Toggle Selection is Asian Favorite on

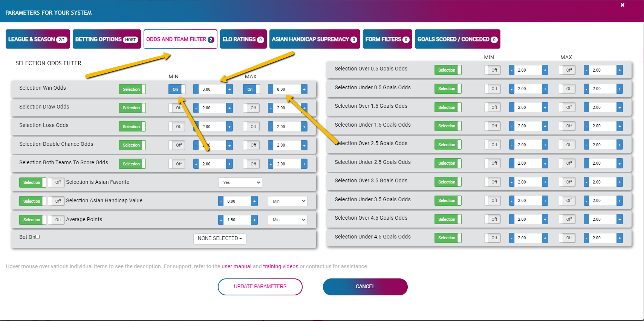point(56,182)
